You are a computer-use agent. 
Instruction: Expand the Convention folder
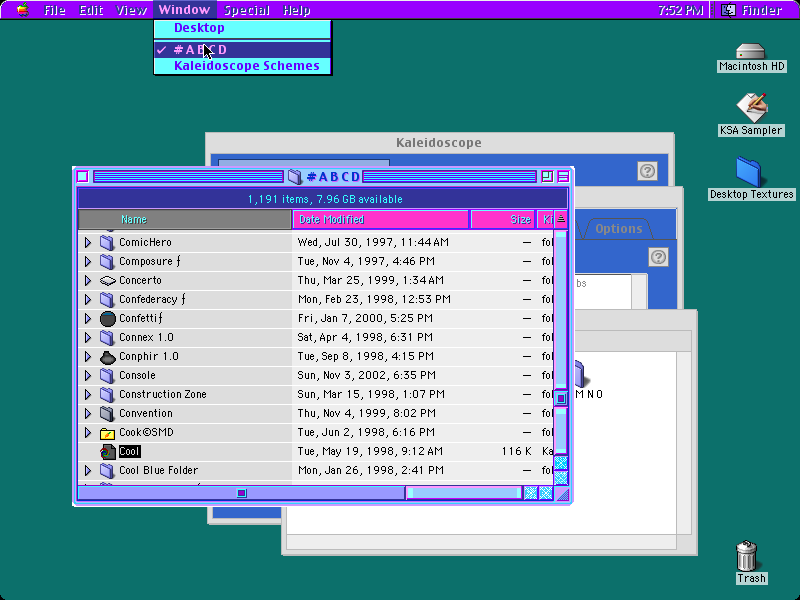pos(88,413)
